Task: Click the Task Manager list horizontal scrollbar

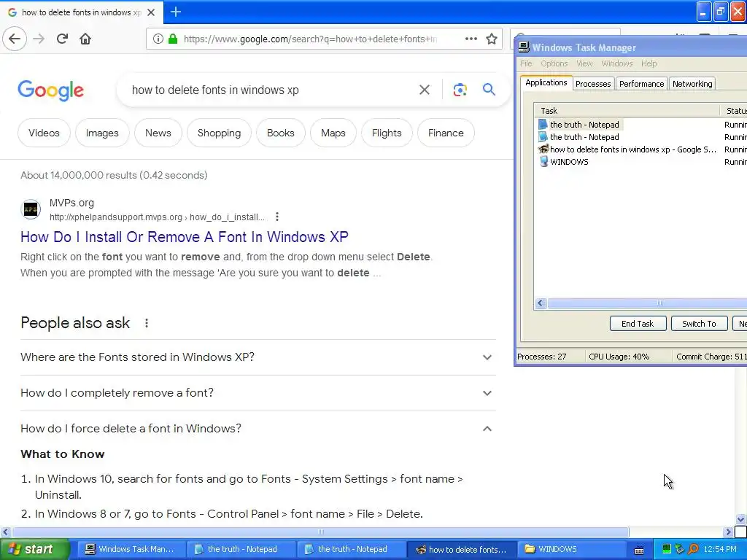Action: (648, 303)
